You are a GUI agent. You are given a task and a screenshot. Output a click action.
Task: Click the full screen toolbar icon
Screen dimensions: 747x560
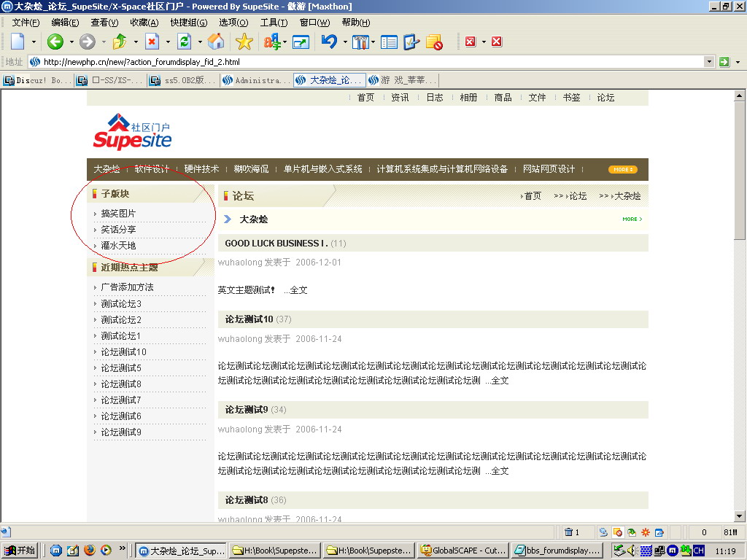tap(301, 42)
